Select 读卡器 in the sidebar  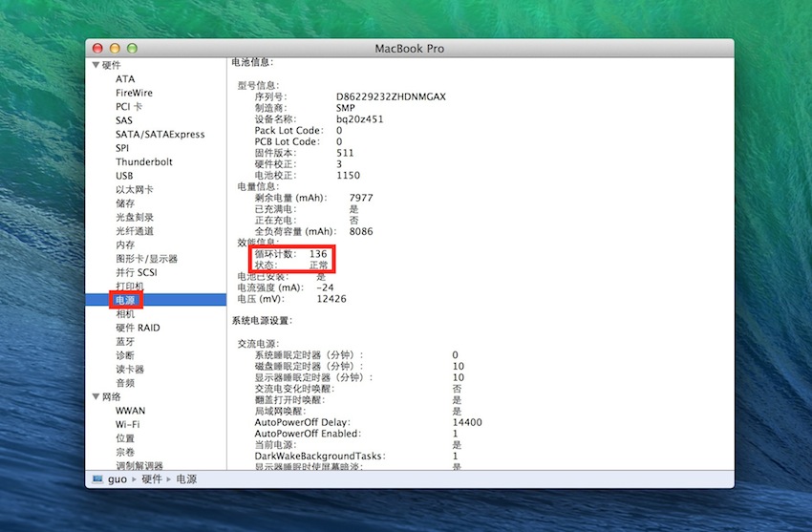coord(130,369)
